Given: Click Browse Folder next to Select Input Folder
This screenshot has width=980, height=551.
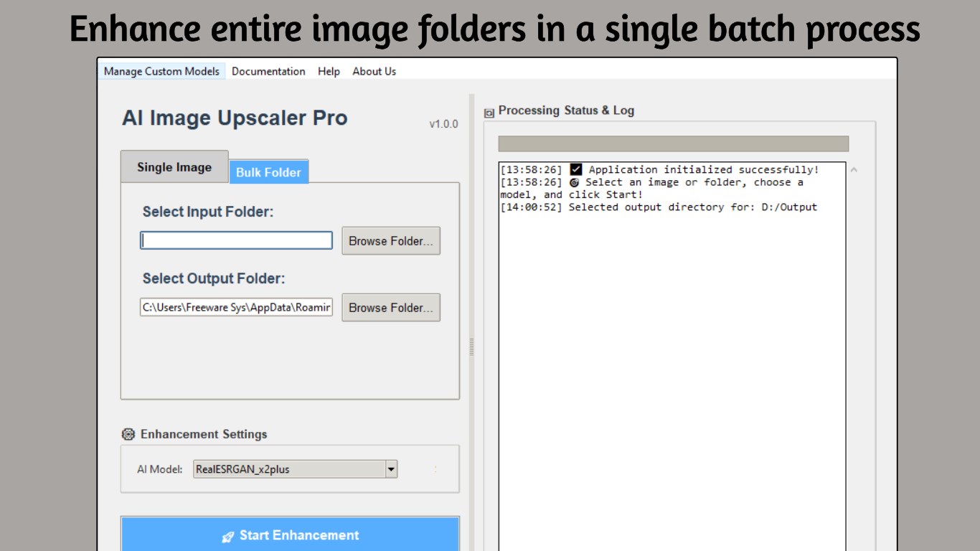Looking at the screenshot, I should point(390,241).
